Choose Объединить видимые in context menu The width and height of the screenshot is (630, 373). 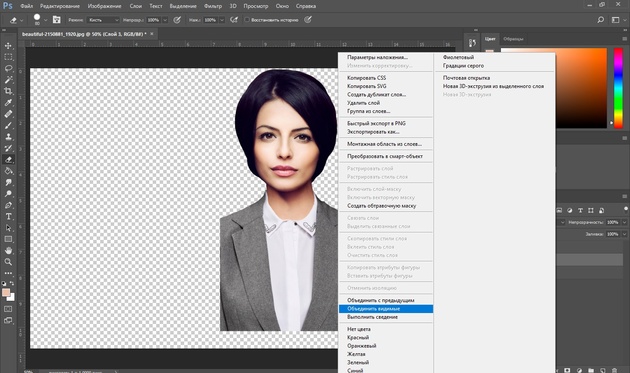pyautogui.click(x=386, y=309)
